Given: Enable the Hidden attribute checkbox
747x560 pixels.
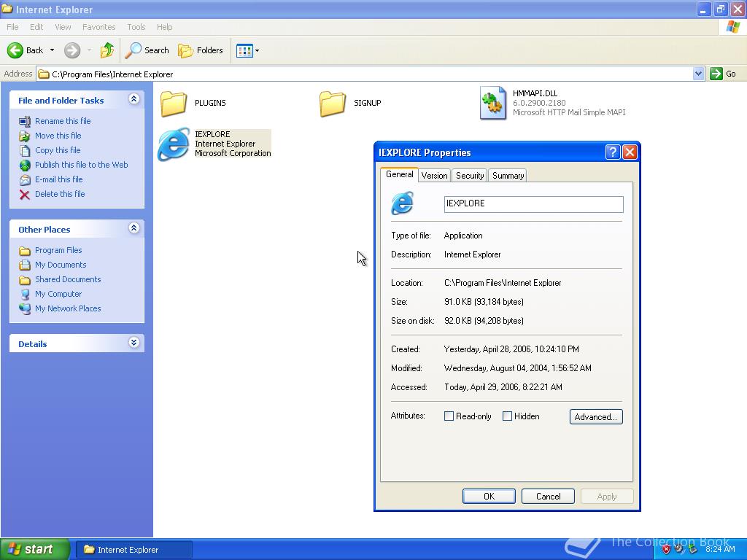Looking at the screenshot, I should 508,416.
